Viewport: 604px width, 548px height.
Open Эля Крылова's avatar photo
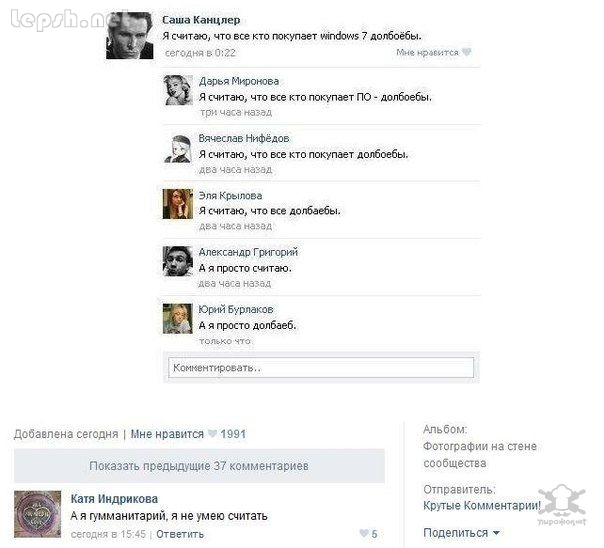(178, 204)
